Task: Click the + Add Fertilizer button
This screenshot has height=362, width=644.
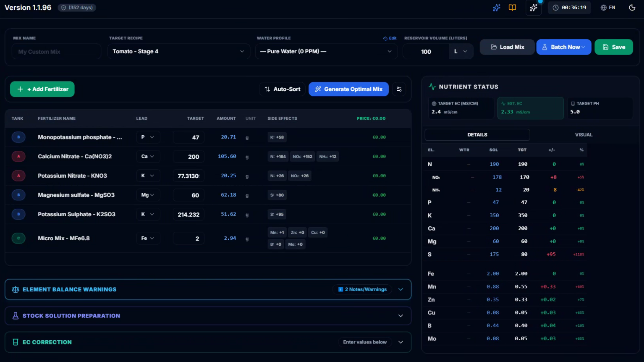Action: (x=42, y=89)
